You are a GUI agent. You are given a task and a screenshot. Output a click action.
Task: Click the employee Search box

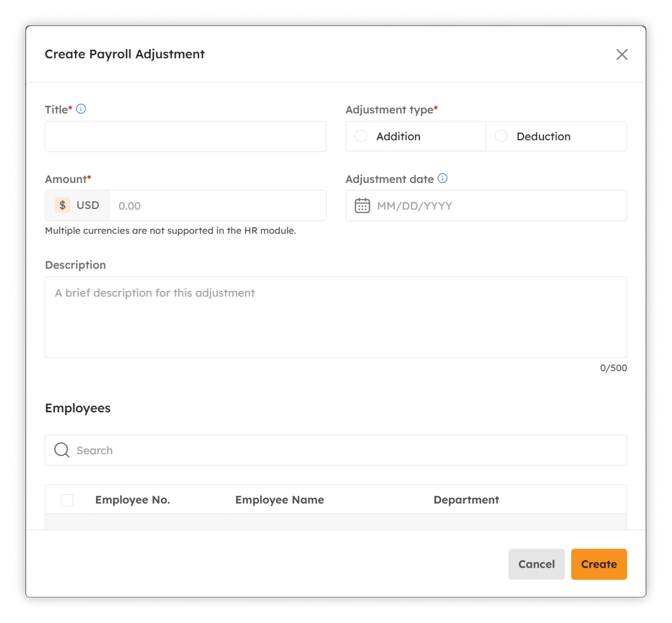336,450
